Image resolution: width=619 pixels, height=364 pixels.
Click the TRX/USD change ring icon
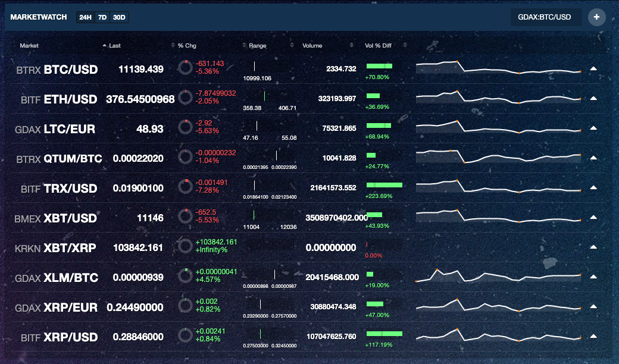pos(185,187)
